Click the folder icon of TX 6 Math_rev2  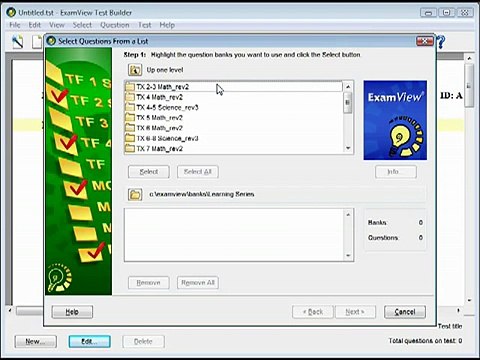[130, 128]
